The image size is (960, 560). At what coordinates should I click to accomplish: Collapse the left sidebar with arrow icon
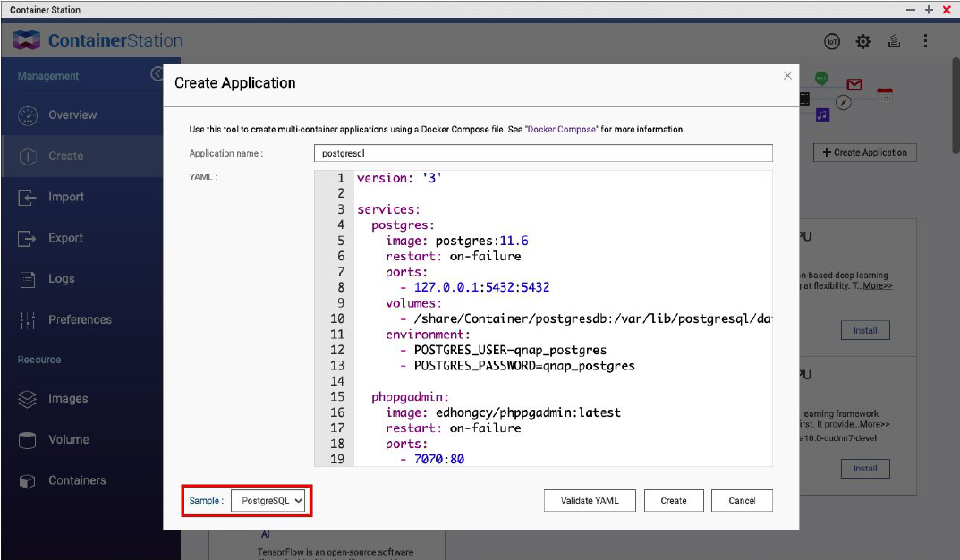click(x=157, y=75)
